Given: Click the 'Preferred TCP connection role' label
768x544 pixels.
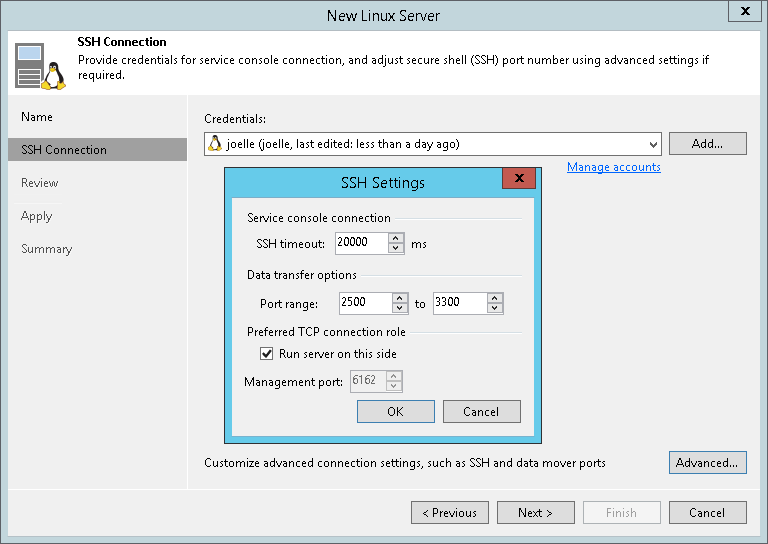Looking at the screenshot, I should (326, 331).
